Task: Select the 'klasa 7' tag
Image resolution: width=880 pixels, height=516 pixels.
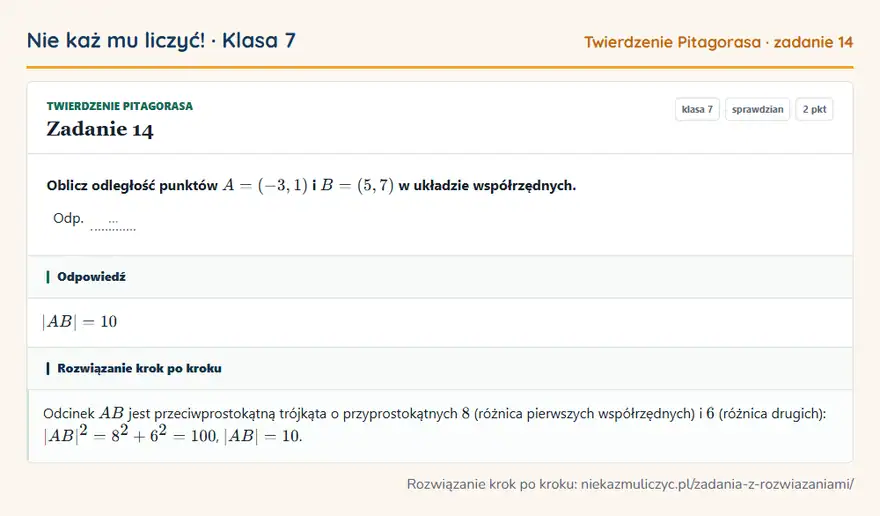Action: [x=697, y=109]
